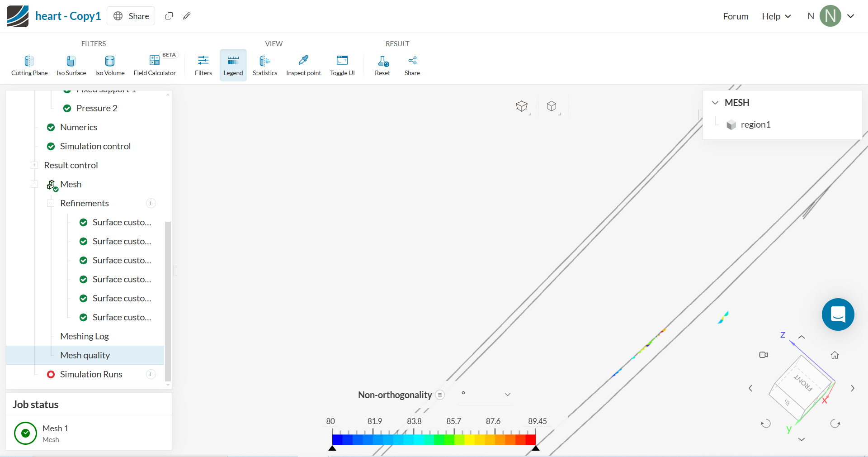
Task: Reset the result view
Action: (382, 65)
